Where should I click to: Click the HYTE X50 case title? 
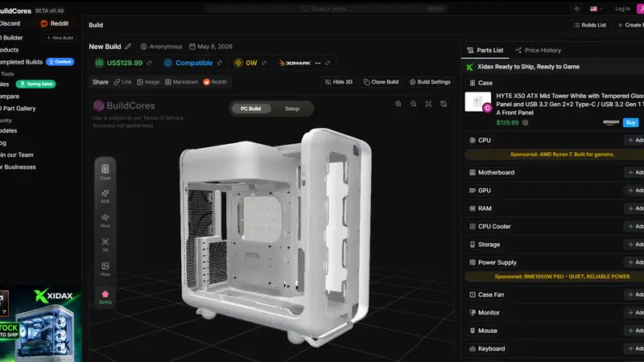coord(570,105)
